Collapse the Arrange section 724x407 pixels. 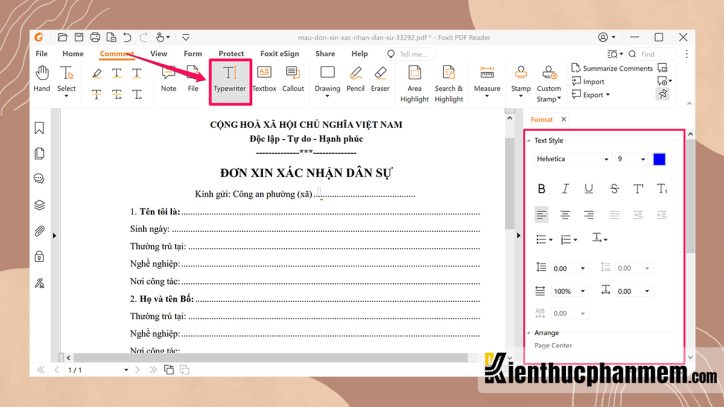[529, 333]
